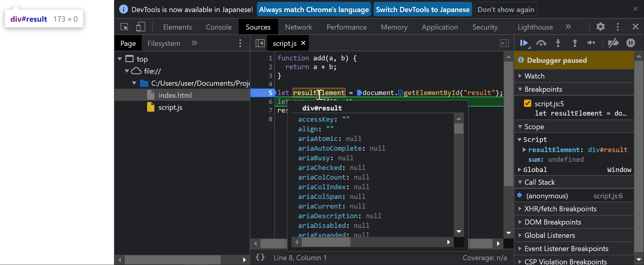Toggle pause on exceptions
Screen dimensions: 644x265
630,43
